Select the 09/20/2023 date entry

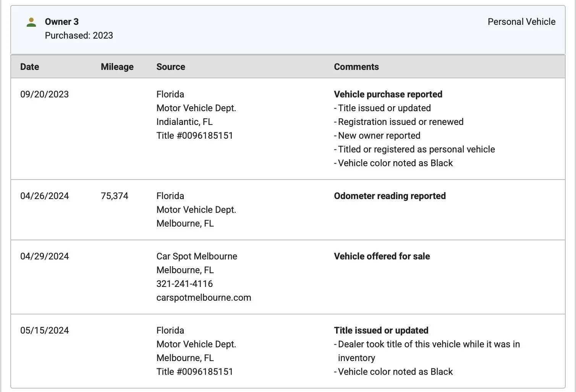coord(44,94)
